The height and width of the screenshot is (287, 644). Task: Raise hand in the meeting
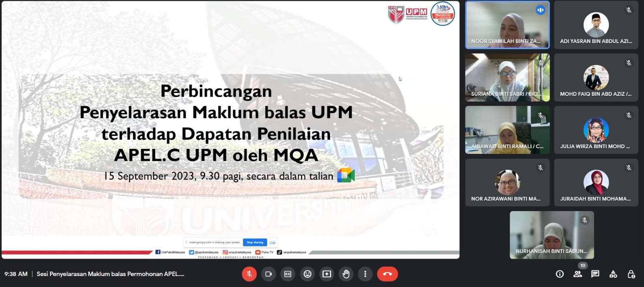click(346, 274)
